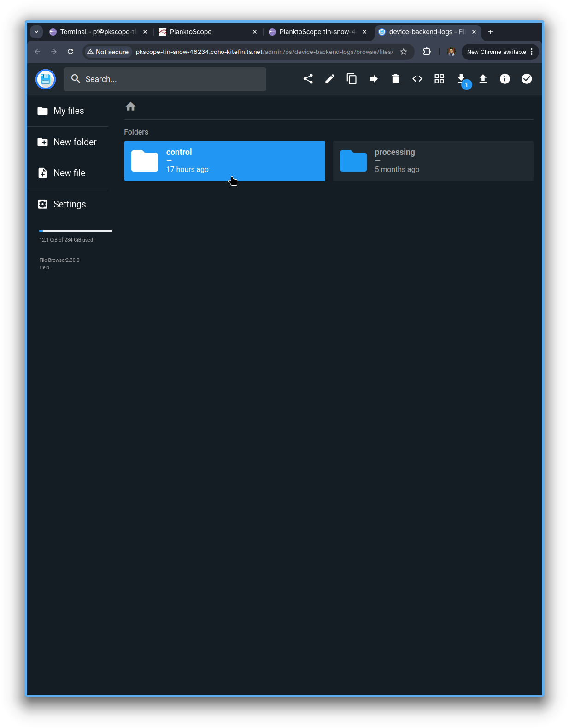Open the tab search dropdown
Viewport: 569px width, 728px height.
coord(36,32)
